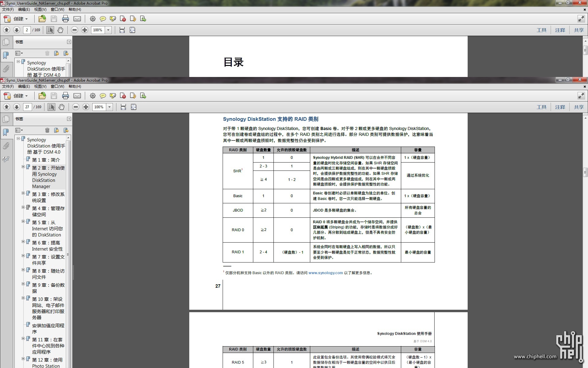Screen dimensions: 588x368
Task: Choose the Select tool in the front window
Action: click(51, 107)
